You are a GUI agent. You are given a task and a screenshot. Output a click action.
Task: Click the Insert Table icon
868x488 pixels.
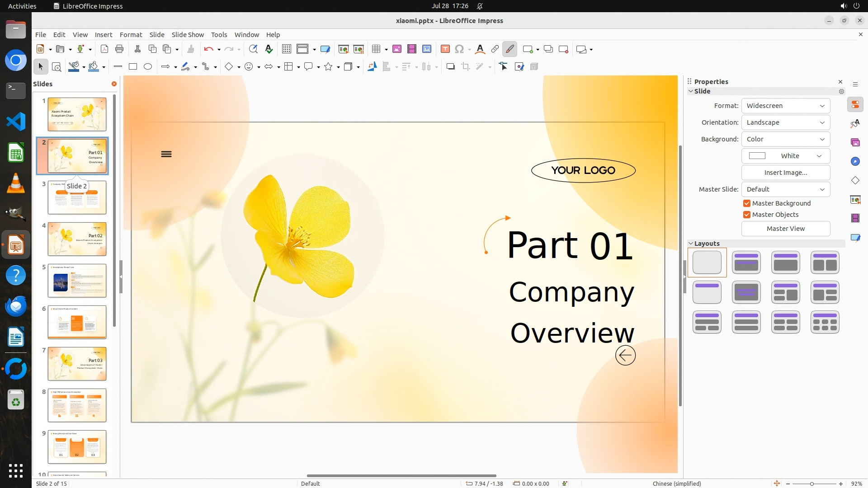click(376, 49)
